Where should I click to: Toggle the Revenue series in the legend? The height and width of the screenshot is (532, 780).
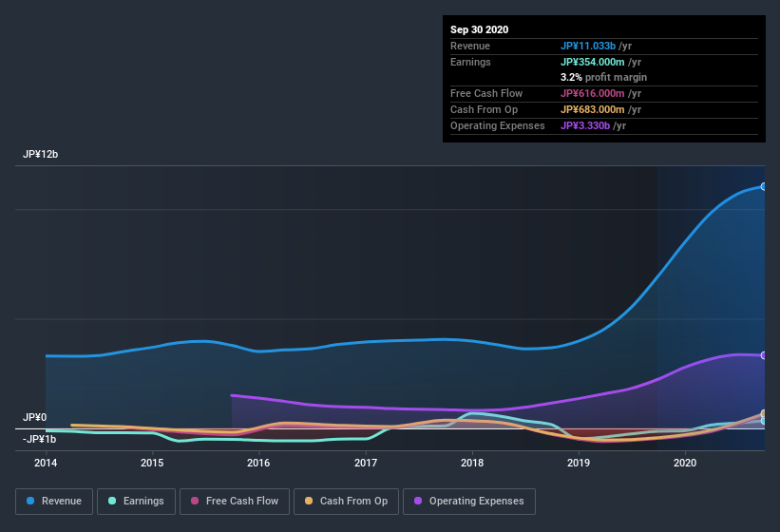point(54,501)
